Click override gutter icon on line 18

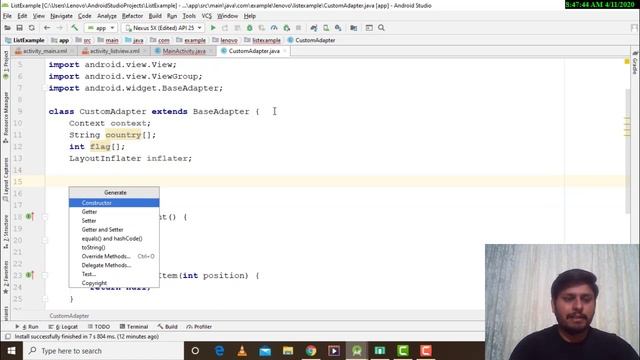pyautogui.click(x=30, y=216)
